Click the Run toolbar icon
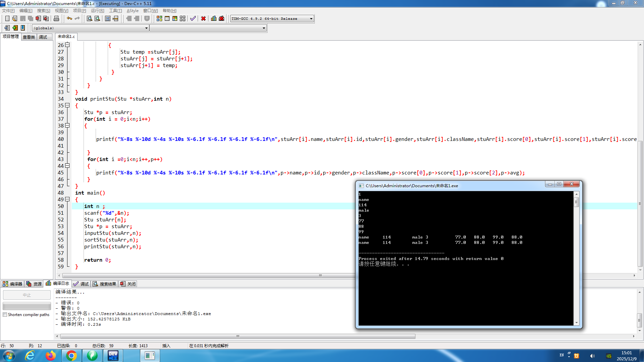644x362 pixels. (x=167, y=18)
